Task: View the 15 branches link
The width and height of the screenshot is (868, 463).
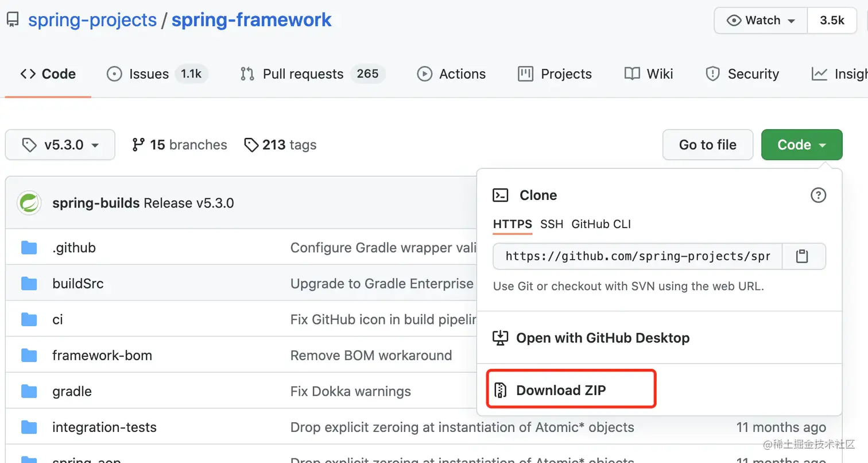Action: coord(180,145)
